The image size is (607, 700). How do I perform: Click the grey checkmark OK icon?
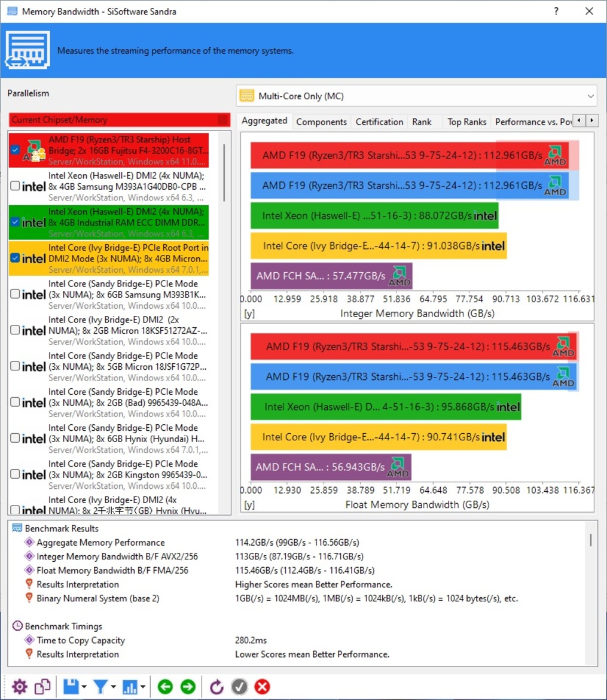(239, 687)
